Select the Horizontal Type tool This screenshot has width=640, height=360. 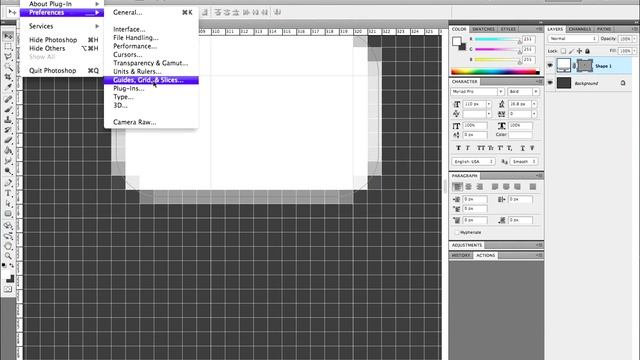pos(8,193)
